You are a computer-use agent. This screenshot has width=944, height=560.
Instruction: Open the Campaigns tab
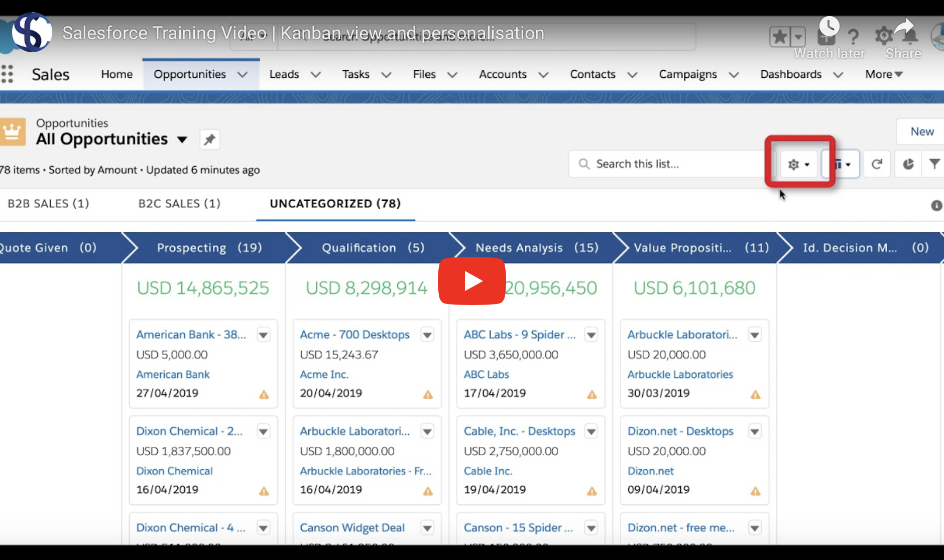point(688,74)
